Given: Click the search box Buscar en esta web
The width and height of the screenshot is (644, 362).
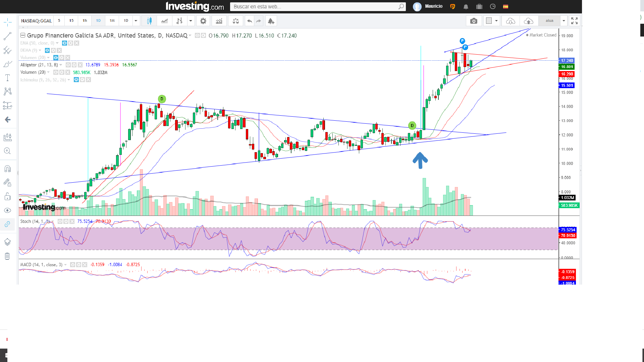Looking at the screenshot, I should coord(318,7).
